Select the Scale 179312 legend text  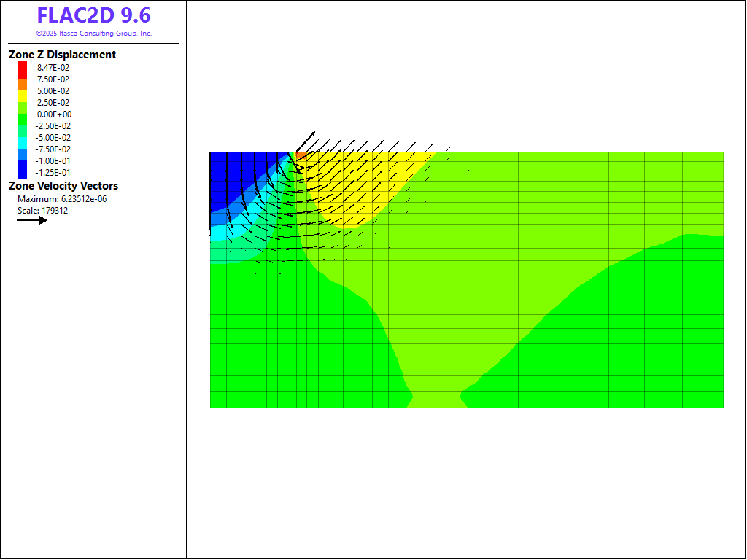point(42,211)
